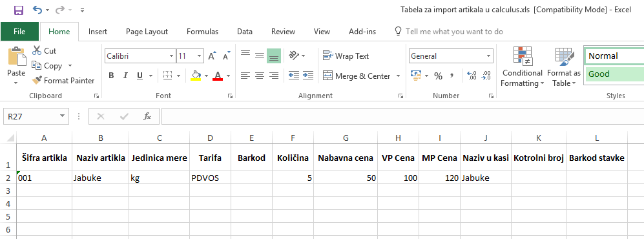Click the Percent Style icon

(x=438, y=76)
